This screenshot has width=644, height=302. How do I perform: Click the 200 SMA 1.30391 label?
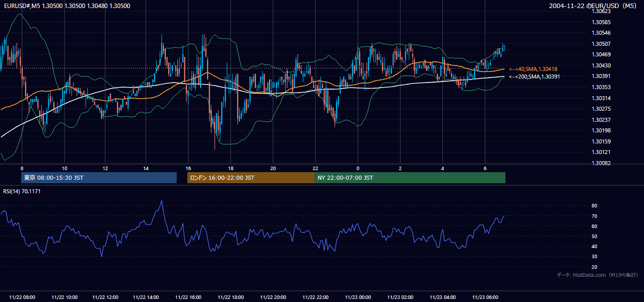[534, 77]
